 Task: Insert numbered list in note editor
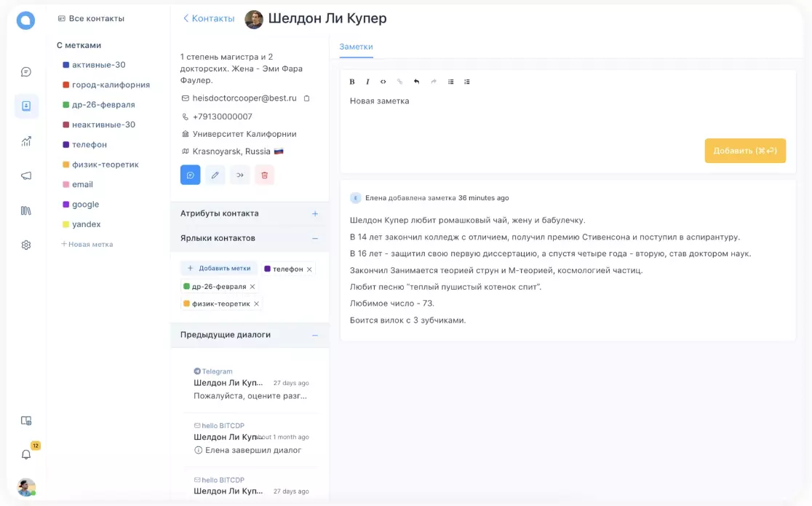[467, 82]
